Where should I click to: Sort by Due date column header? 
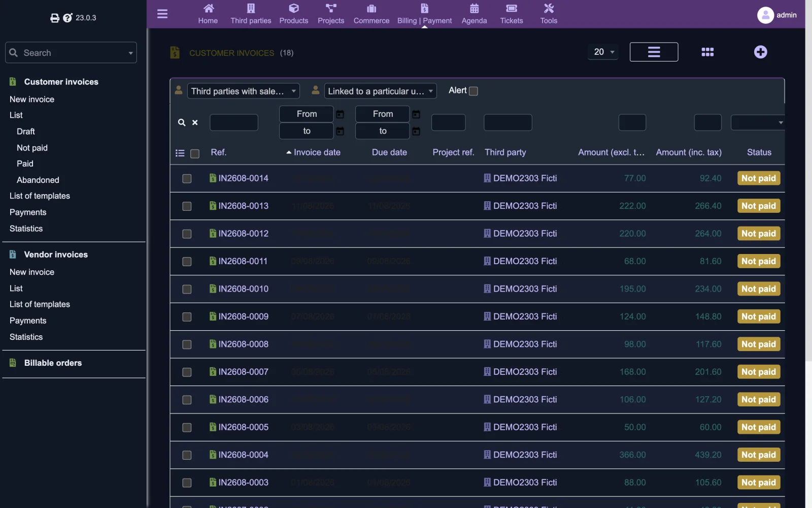point(389,152)
